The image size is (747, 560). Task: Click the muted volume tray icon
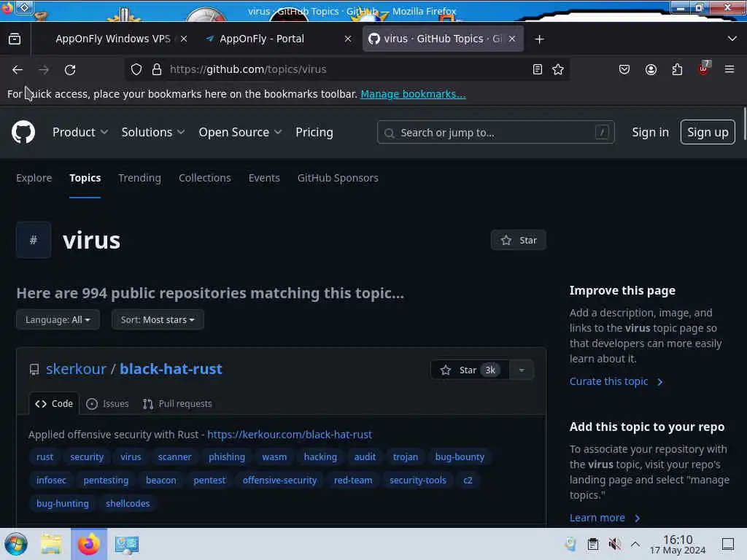(614, 544)
